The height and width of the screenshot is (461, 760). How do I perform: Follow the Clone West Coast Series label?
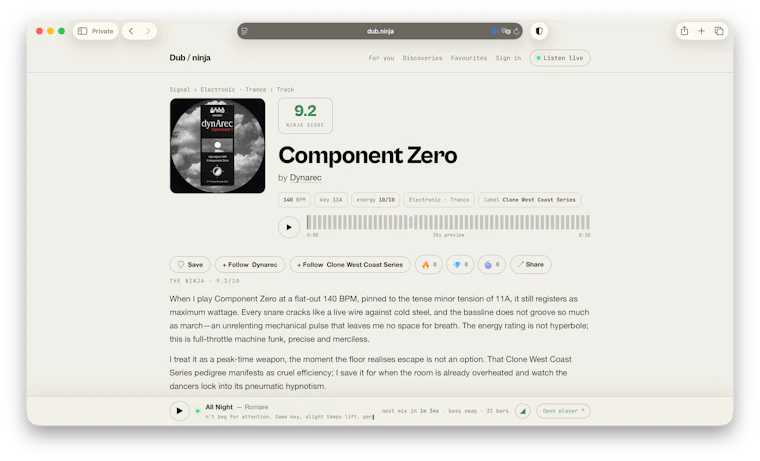[x=350, y=265]
